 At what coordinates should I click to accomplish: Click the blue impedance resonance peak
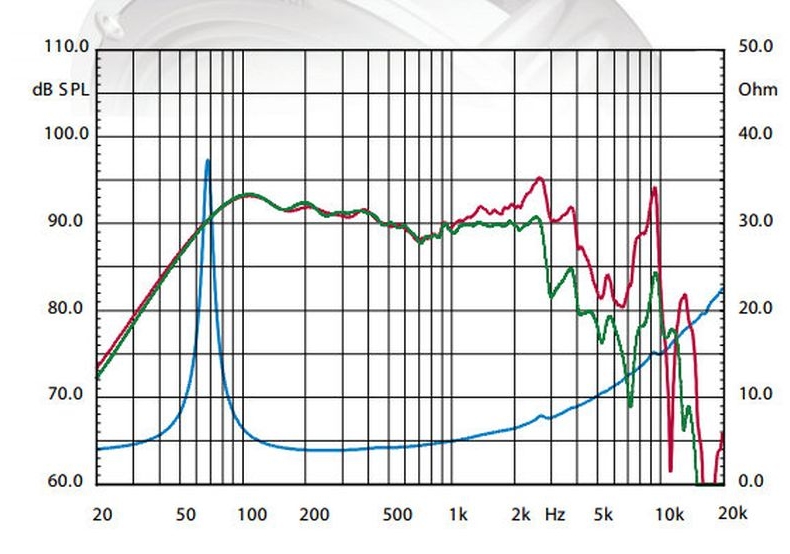click(x=208, y=161)
